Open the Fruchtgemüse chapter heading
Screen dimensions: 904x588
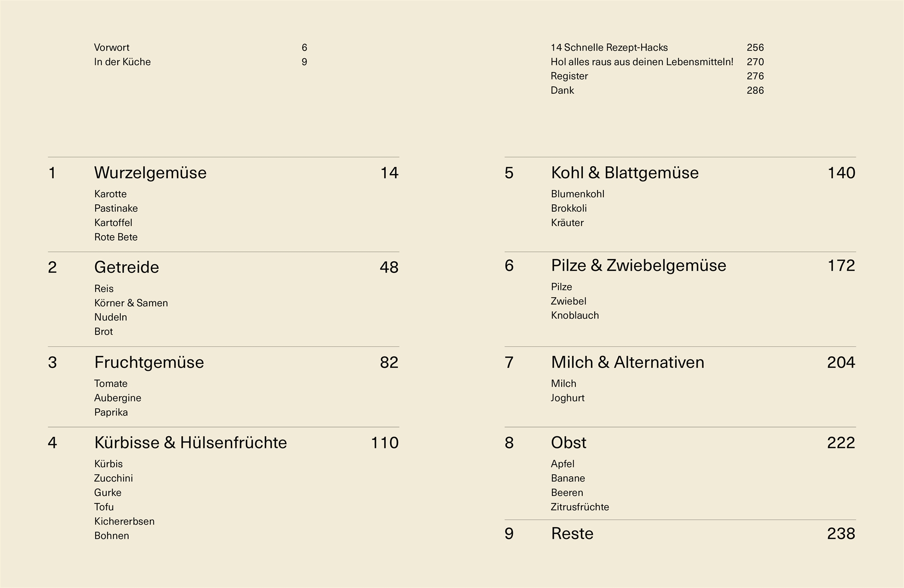click(x=149, y=362)
